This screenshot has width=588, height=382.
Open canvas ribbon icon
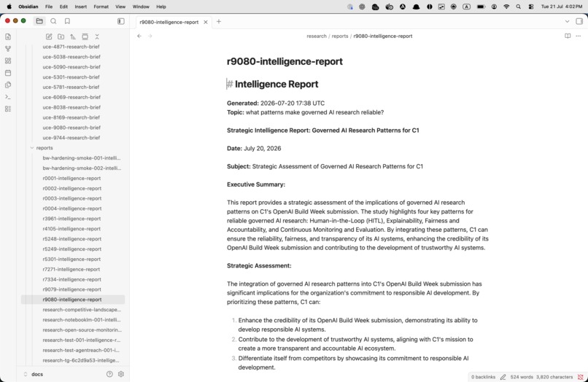coord(8,61)
